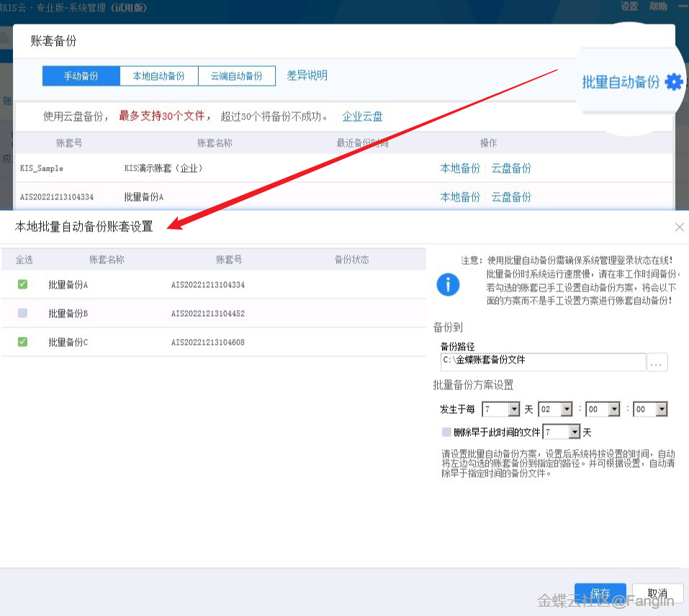Click the batch auto backup gear icon
This screenshot has height=616, width=689.
tap(673, 82)
